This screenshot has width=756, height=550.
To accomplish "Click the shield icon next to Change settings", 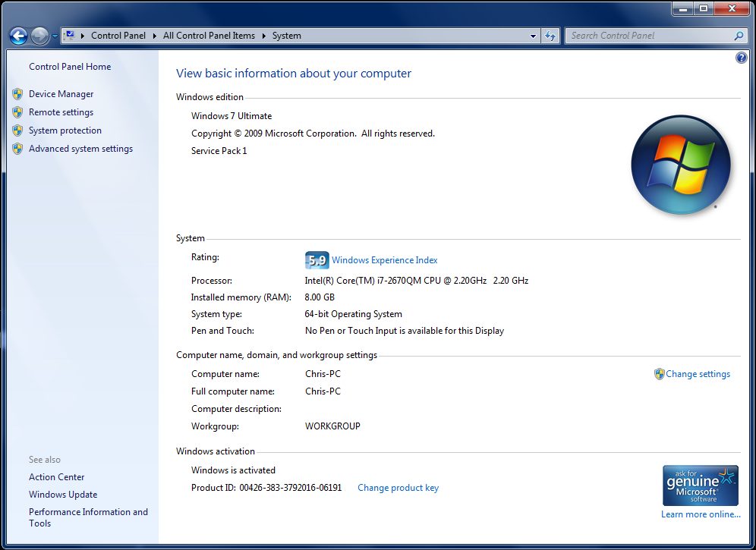I will click(659, 374).
